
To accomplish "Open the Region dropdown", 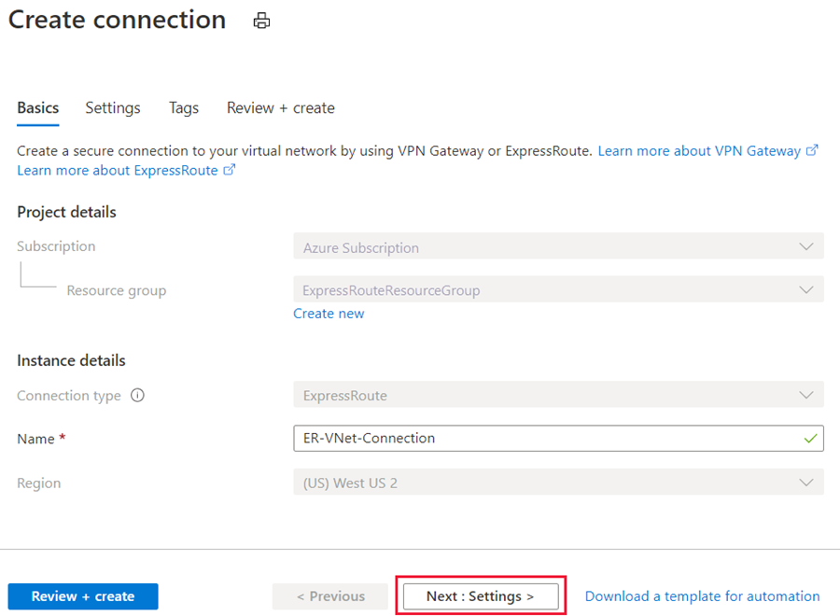I will [558, 483].
